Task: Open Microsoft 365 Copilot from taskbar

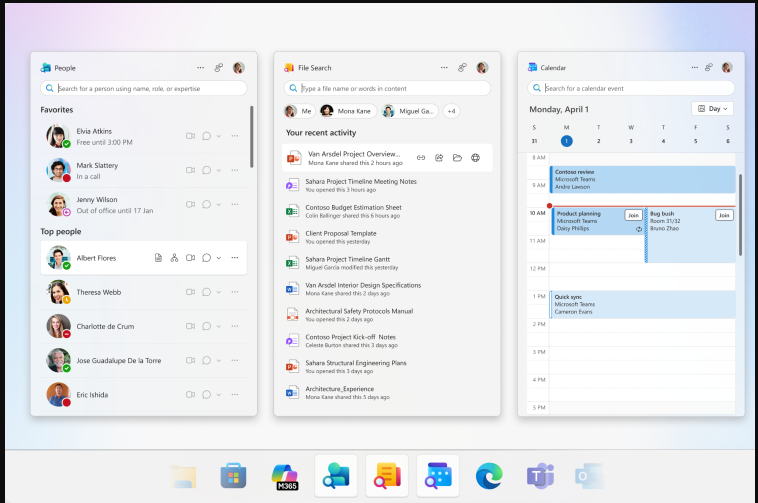Action: coord(286,477)
